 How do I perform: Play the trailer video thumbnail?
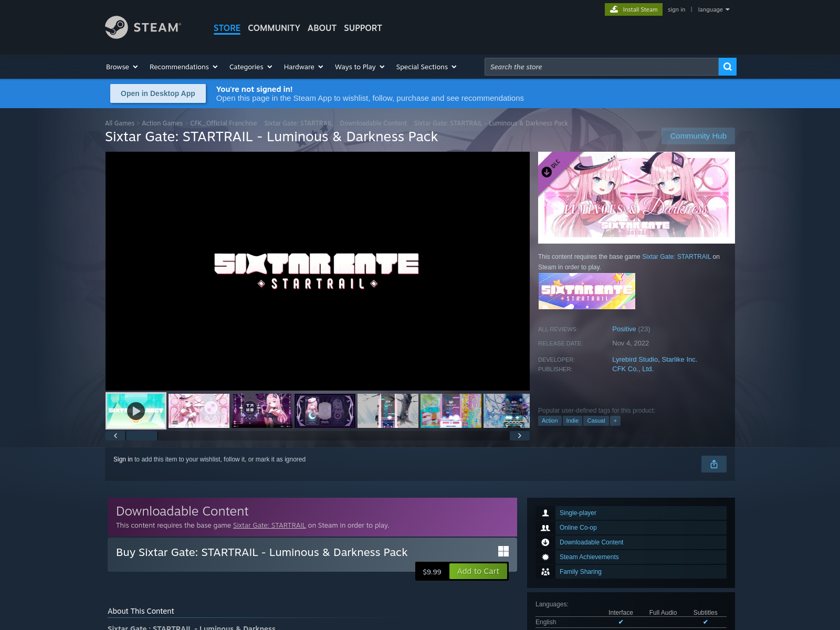136,411
